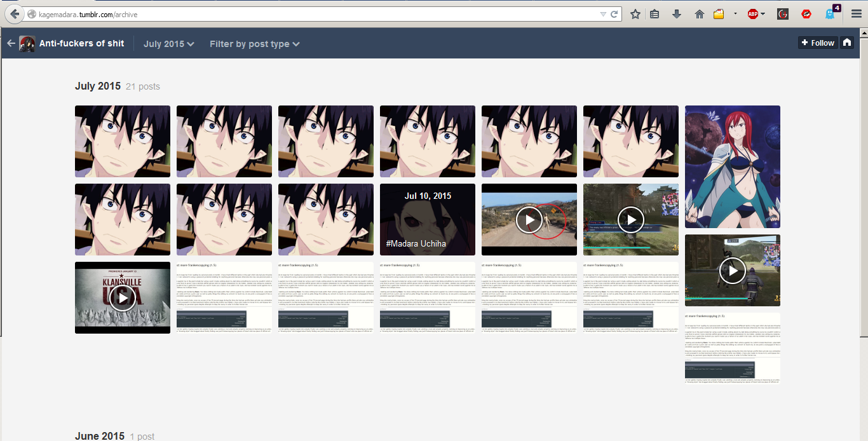868x441 pixels.
Task: Open the Firefox hamburger menu
Action: pyautogui.click(x=856, y=14)
